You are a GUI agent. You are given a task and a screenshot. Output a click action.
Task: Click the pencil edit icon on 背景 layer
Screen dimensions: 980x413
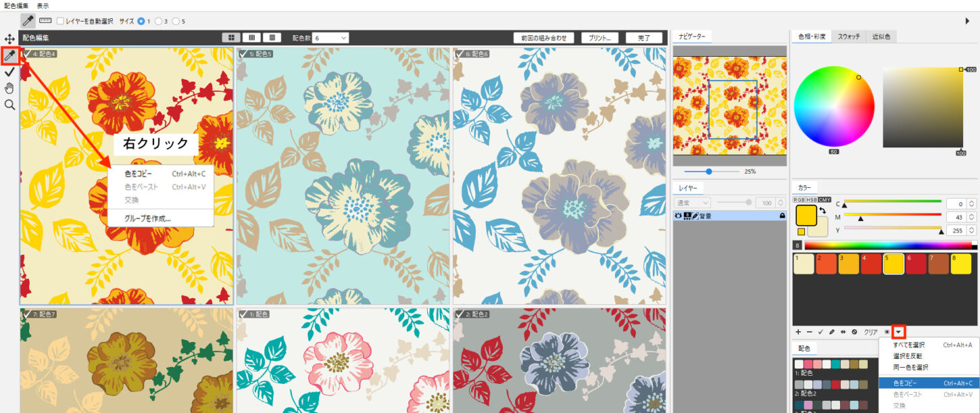[x=695, y=216]
